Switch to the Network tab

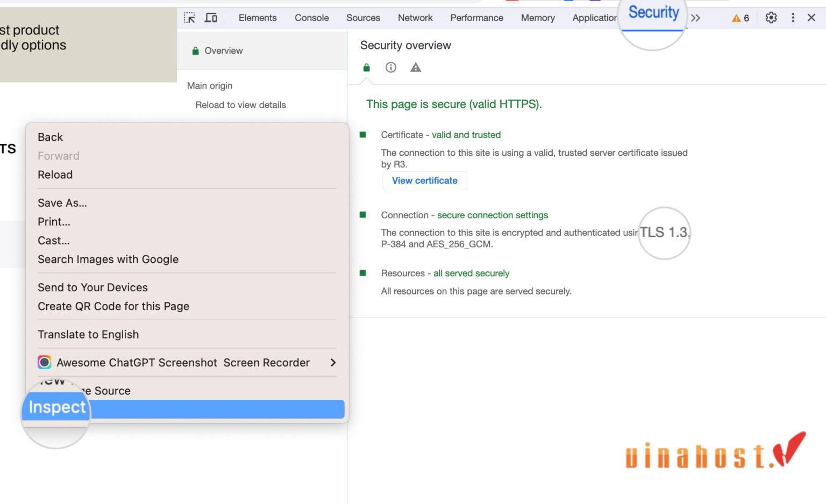[415, 18]
